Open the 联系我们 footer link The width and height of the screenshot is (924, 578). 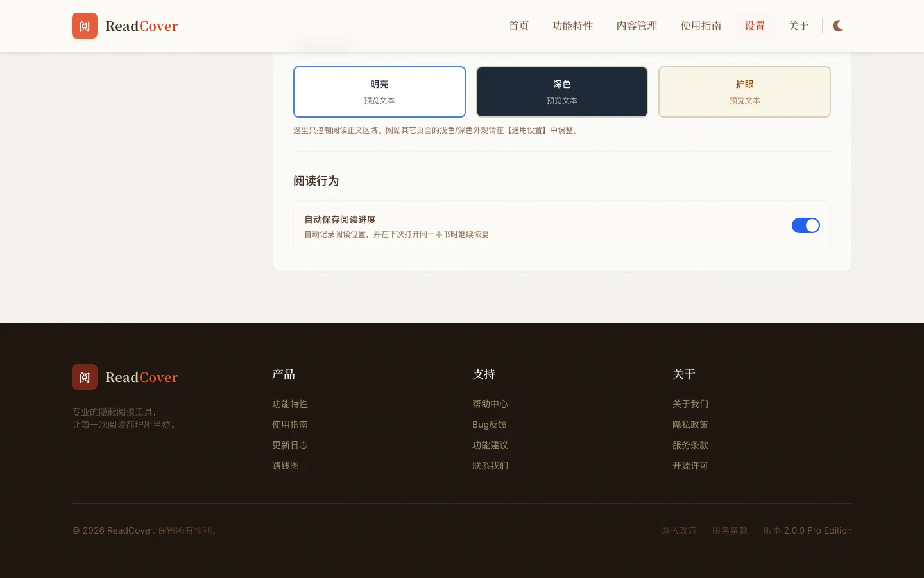point(490,466)
